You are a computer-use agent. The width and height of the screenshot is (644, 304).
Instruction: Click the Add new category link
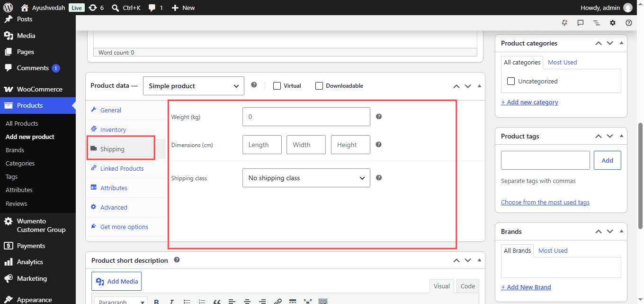(x=529, y=102)
